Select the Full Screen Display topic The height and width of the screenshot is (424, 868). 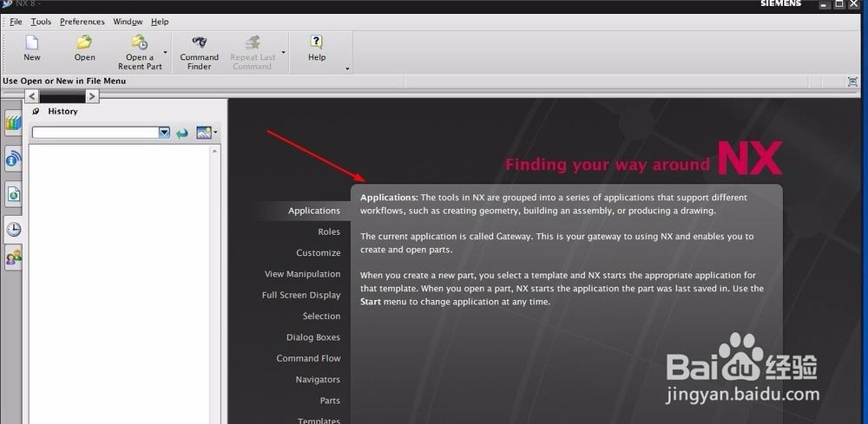pos(301,295)
